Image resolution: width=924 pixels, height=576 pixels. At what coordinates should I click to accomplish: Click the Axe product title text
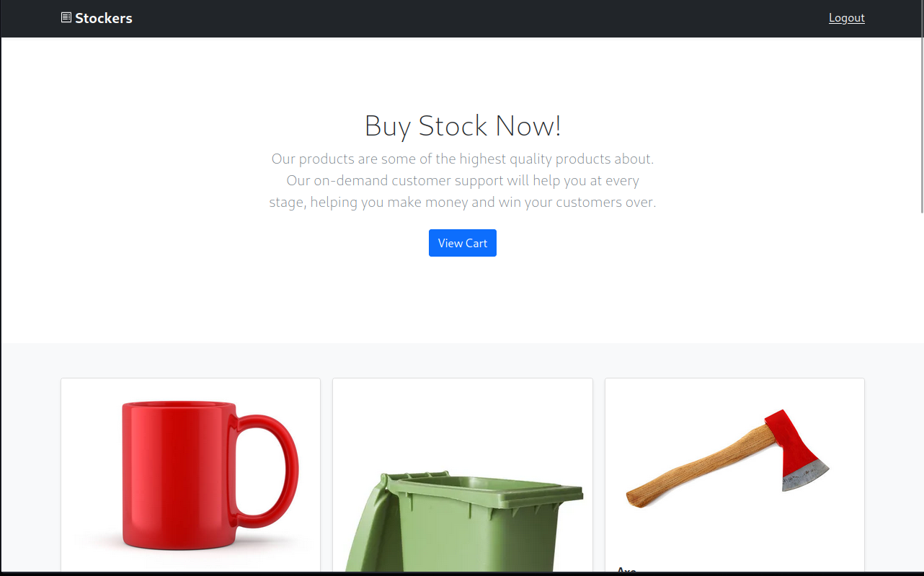626,570
